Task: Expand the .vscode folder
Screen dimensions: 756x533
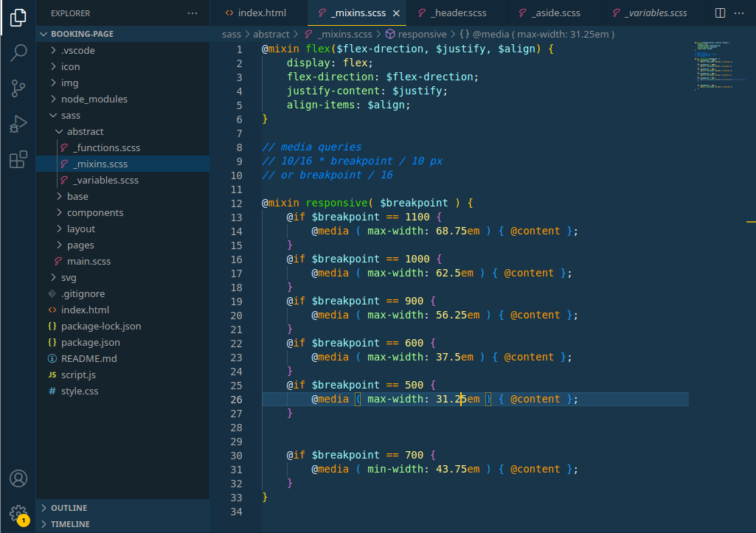Action: click(123, 50)
